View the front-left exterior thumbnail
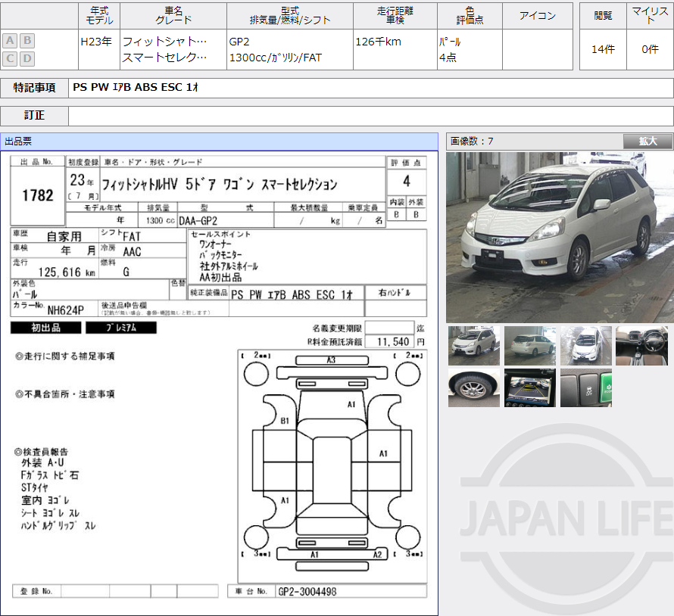The image size is (674, 616). (473, 347)
